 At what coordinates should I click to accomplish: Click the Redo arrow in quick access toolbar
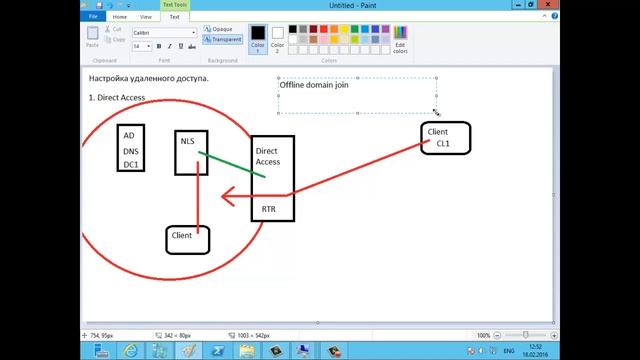[120, 5]
